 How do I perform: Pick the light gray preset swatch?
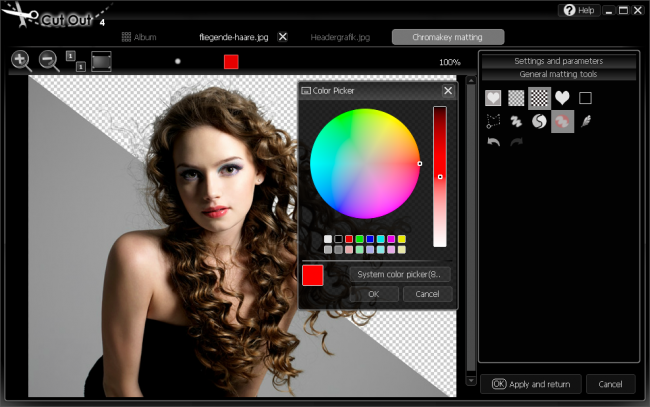pos(328,250)
